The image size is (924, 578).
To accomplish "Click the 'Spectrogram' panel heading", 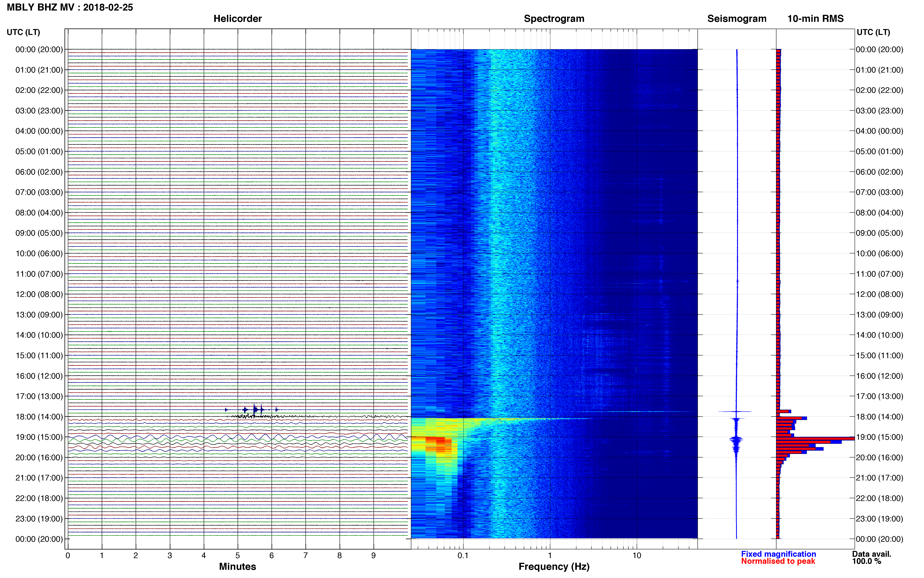I will 554,19.
